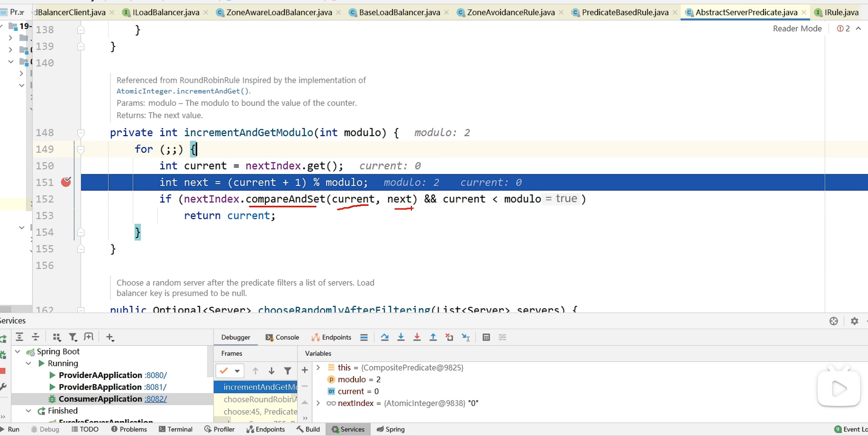The image size is (868, 436).
Task: Toggle the code fold marker on line 148
Action: [81, 133]
